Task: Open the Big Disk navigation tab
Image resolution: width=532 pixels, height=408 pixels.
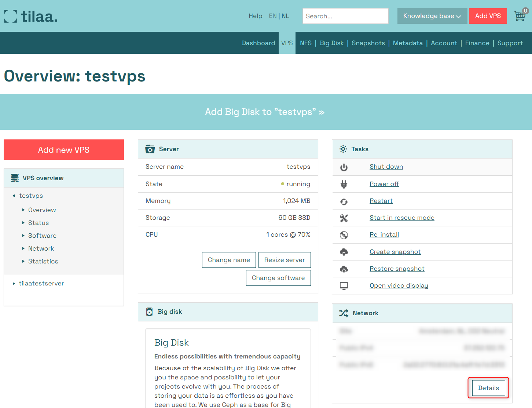Action: click(x=331, y=43)
